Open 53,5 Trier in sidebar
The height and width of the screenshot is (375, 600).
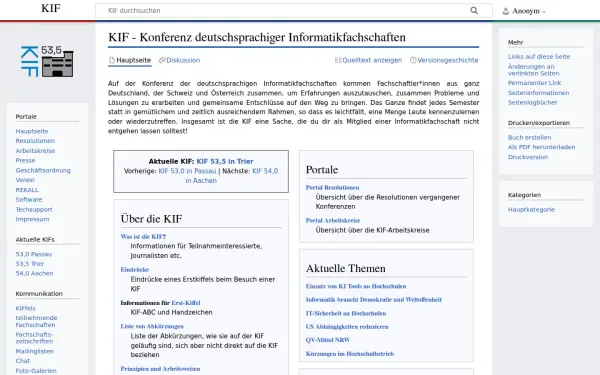(29, 264)
